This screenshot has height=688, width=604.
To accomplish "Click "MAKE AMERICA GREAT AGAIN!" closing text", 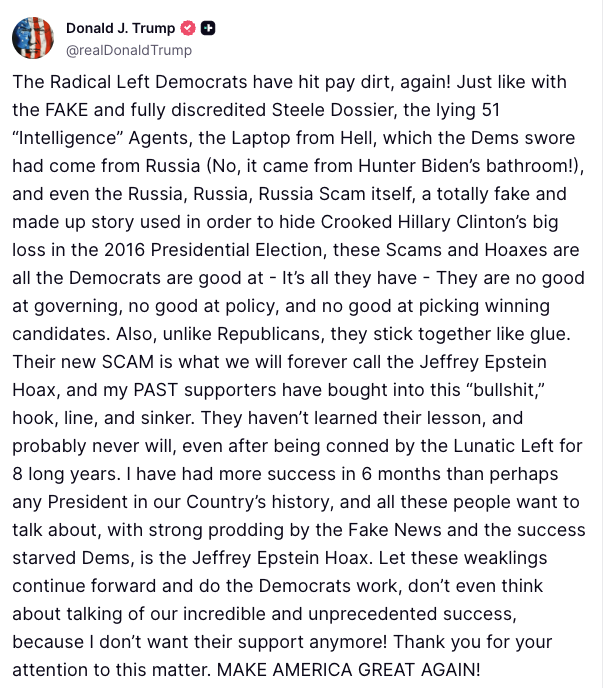I will click(x=349, y=670).
